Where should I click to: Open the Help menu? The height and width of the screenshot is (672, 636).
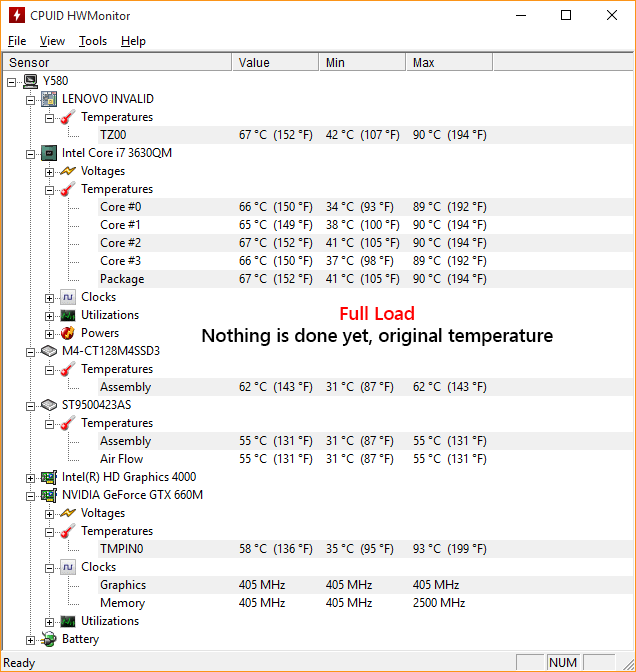[x=133, y=41]
